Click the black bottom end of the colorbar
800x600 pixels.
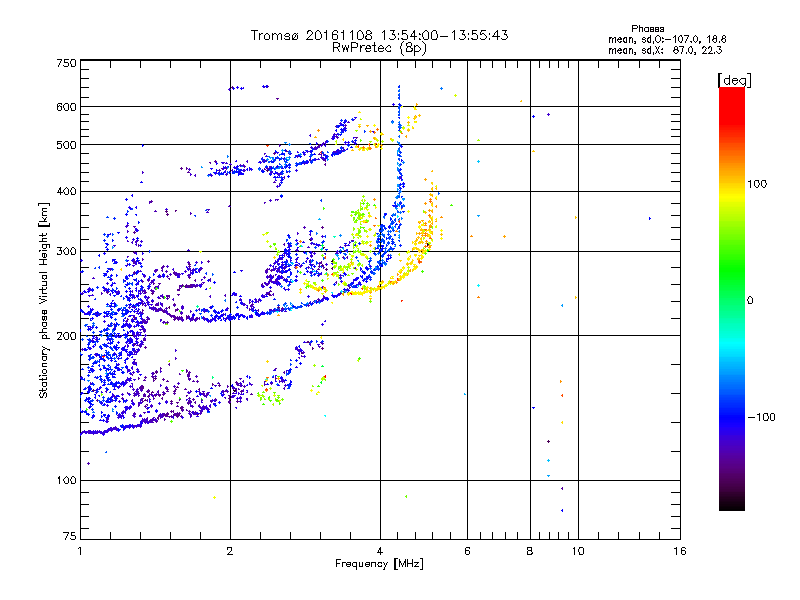click(732, 503)
